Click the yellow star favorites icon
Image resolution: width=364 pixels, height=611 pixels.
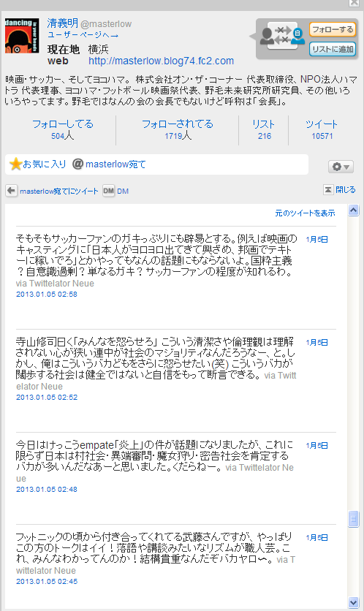click(x=15, y=164)
